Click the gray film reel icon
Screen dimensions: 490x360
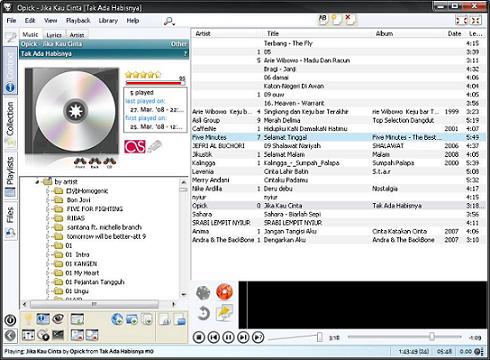(203, 293)
